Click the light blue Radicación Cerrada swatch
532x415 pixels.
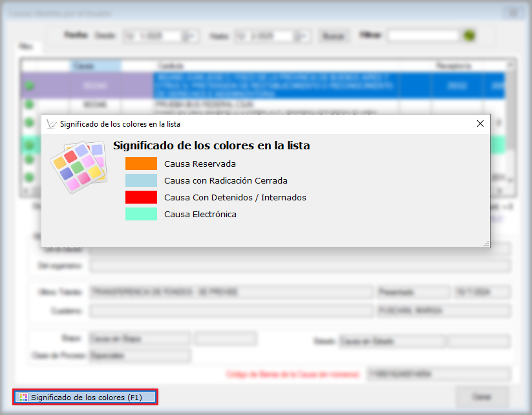[x=141, y=180]
